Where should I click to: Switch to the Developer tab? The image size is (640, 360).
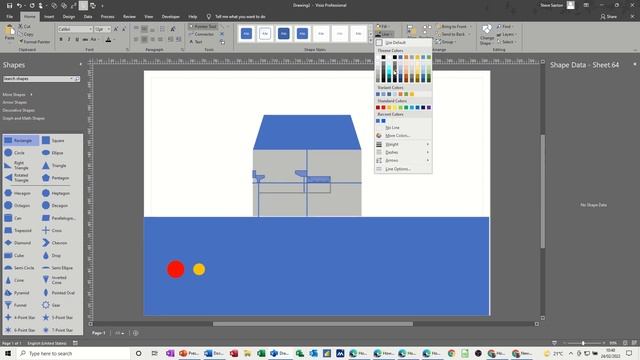[x=171, y=17]
